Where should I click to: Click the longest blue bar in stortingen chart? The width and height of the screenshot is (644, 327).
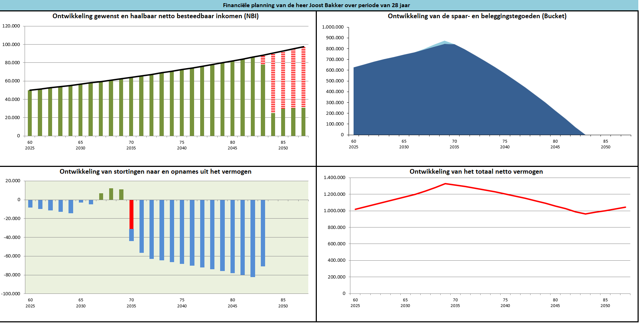click(253, 238)
